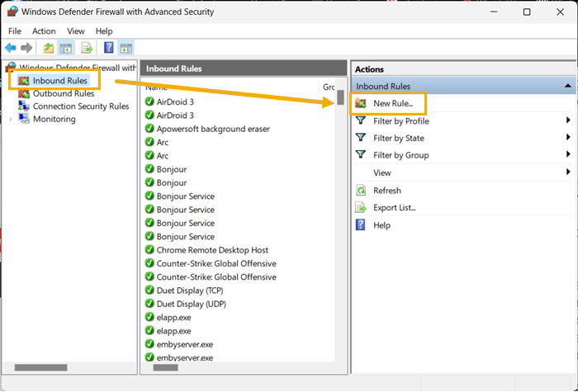Click the rules list vertical scrollbar thumb
This screenshot has width=578, height=392.
[x=340, y=97]
